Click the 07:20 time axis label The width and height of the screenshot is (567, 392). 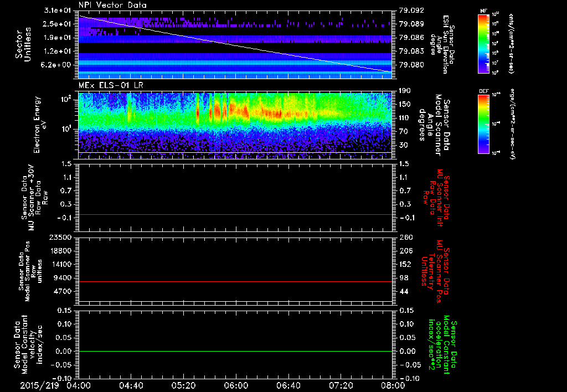pyautogui.click(x=340, y=385)
